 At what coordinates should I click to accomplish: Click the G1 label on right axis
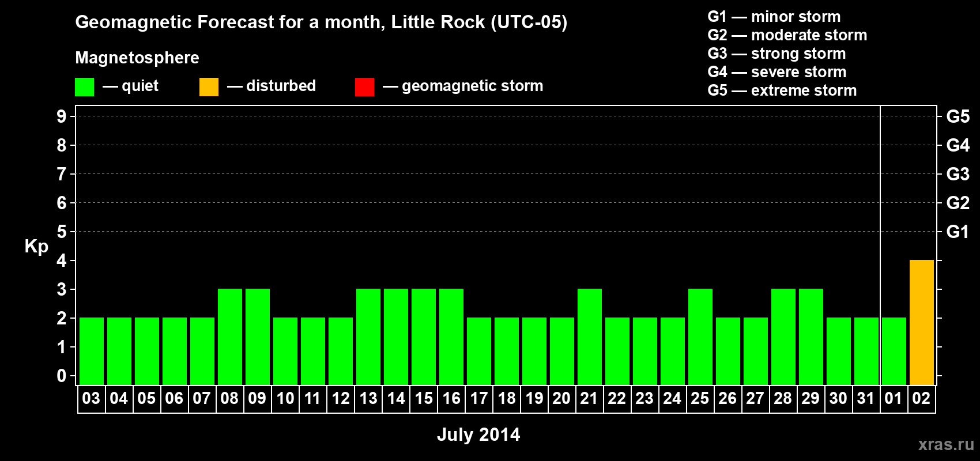pyautogui.click(x=958, y=232)
